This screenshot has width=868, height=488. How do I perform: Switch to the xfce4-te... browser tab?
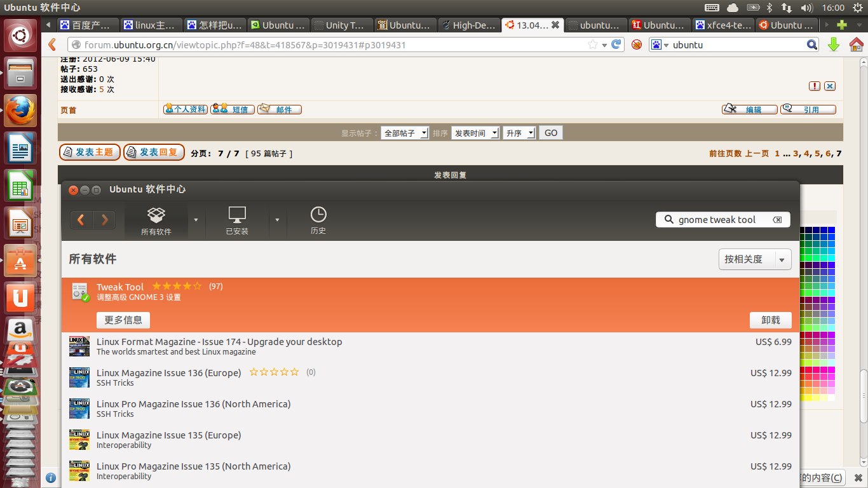coord(723,25)
